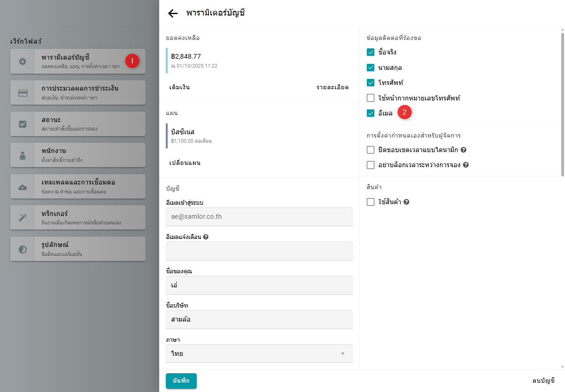This screenshot has height=392, width=565.
Task: Open the language dropdown showing ไทย
Action: coord(259,354)
